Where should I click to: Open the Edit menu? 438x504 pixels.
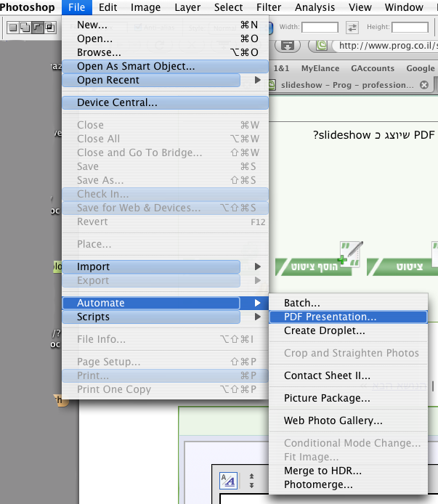[x=108, y=7]
